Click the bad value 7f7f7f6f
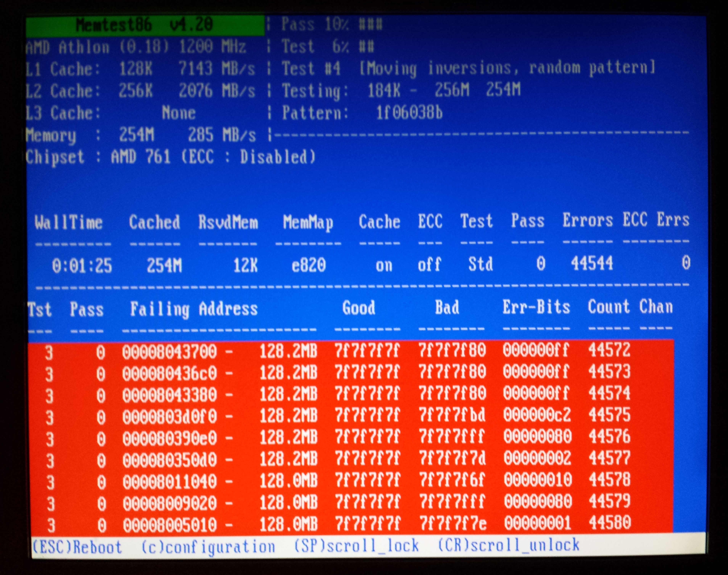 (x=453, y=480)
